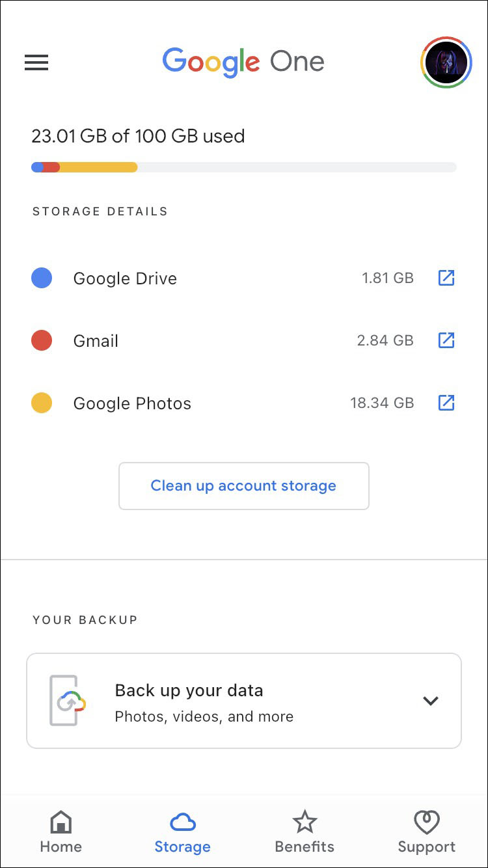The image size is (488, 868).
Task: Click the blue Google Drive color dot
Action: click(42, 278)
